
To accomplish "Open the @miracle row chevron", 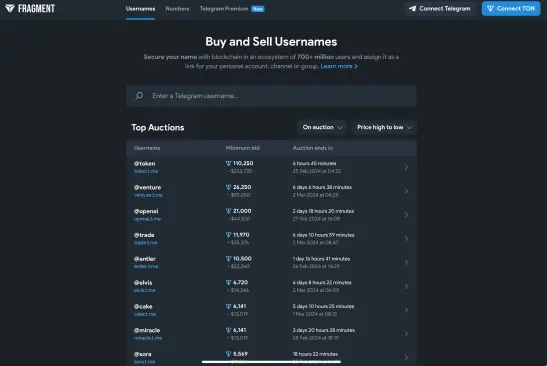I will pos(406,334).
